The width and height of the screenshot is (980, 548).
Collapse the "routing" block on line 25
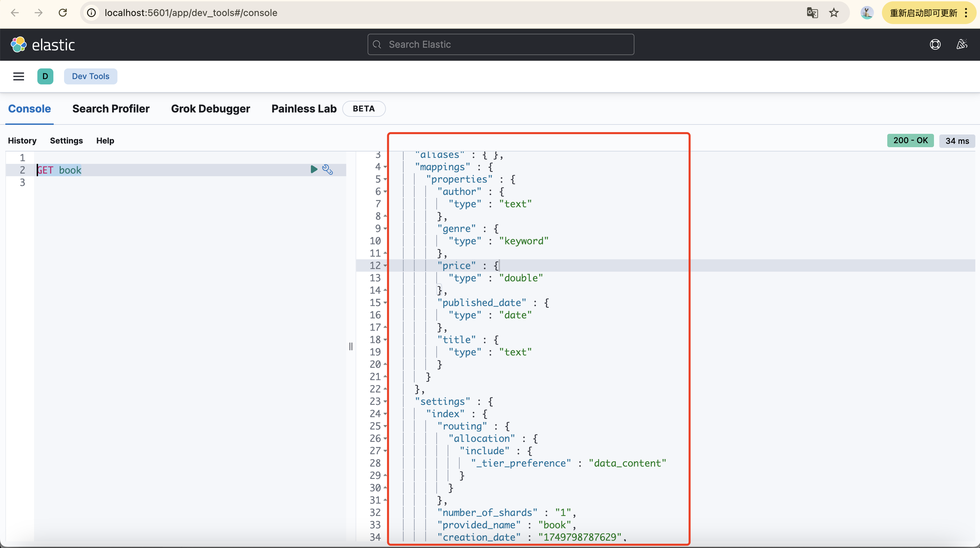[x=385, y=426]
